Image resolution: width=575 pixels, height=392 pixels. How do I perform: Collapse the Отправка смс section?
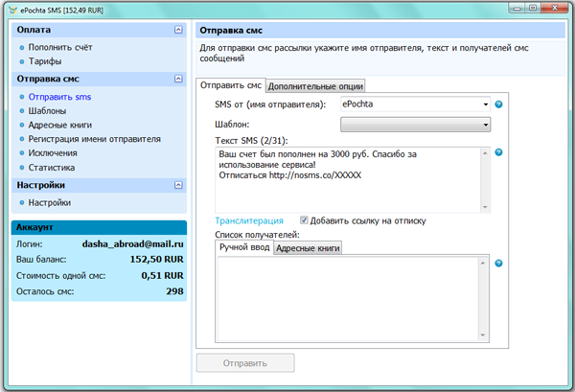pos(178,80)
